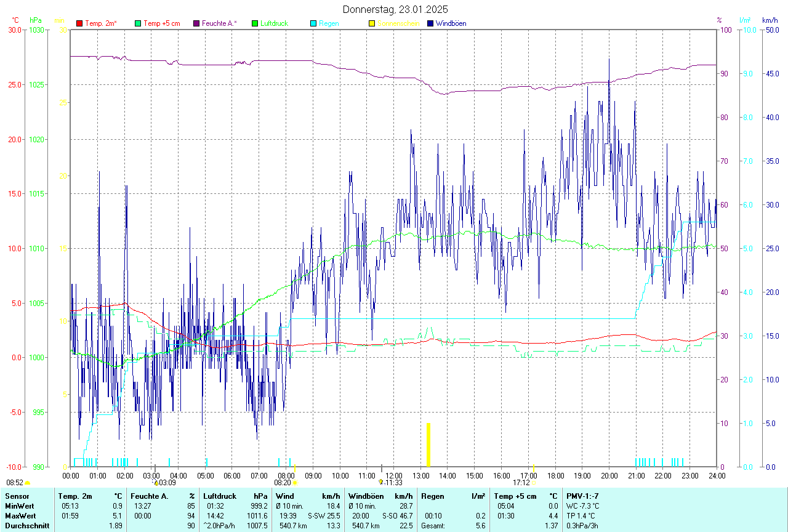Click the chart title Donnerstag, 23.01.2025
The image size is (788, 532).
[x=395, y=9]
